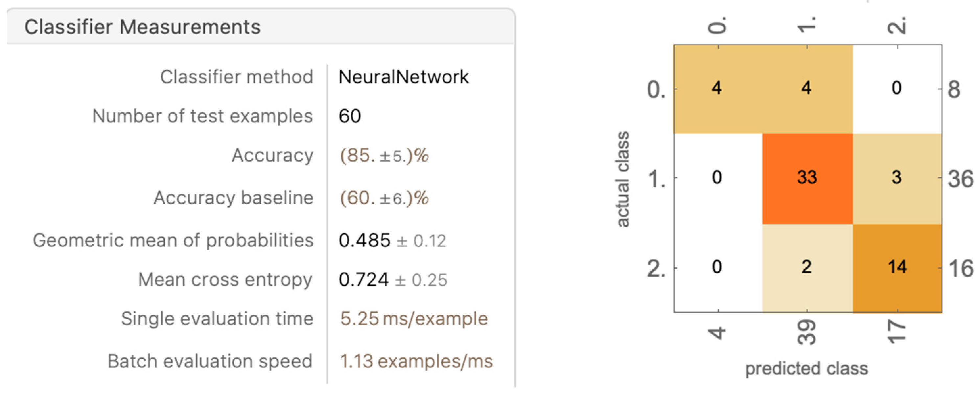Viewport: 980px width, 405px height.
Task: Select cell for actual 2, predicted 1
Action: click(x=806, y=267)
